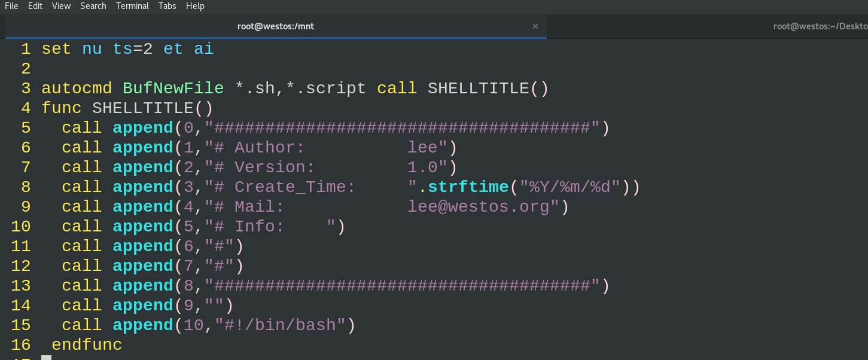Image resolution: width=868 pixels, height=360 pixels.
Task: Click the BufNewFile event name
Action: click(173, 88)
